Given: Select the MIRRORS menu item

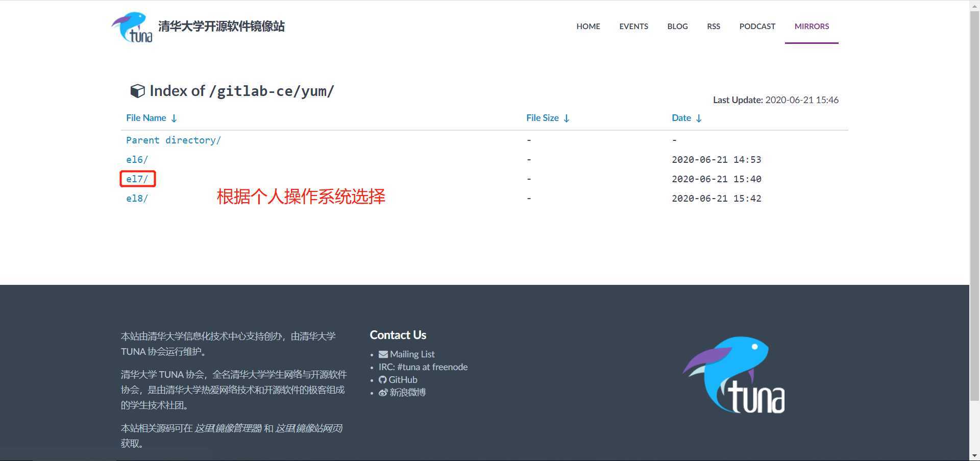Looking at the screenshot, I should 812,26.
